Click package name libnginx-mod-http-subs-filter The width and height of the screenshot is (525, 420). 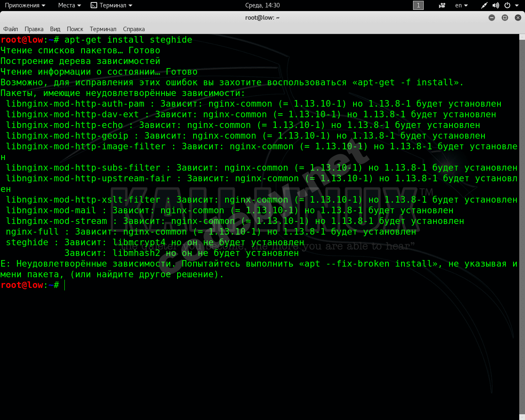click(x=83, y=168)
